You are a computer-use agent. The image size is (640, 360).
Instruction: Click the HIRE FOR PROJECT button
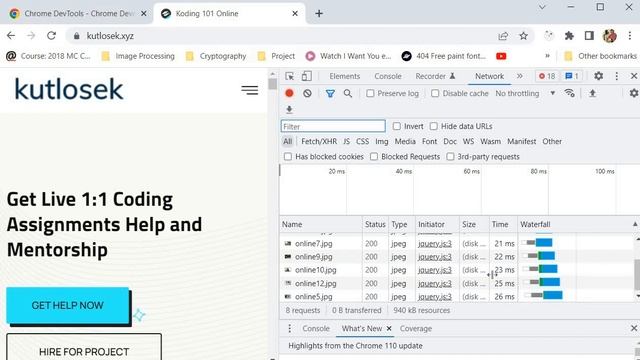pos(84,347)
